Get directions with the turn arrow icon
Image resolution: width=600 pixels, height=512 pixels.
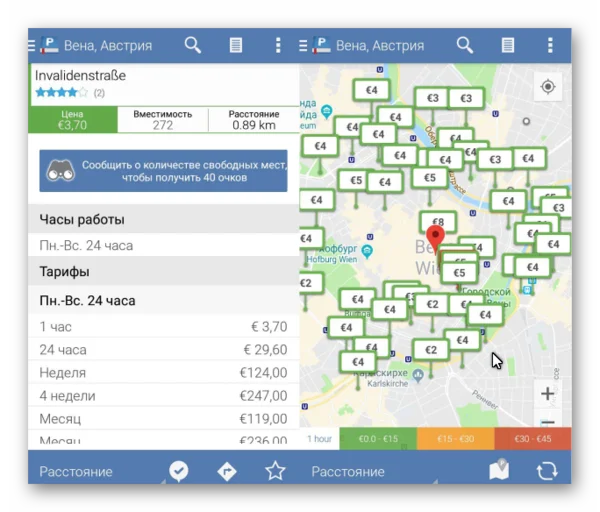coord(227,471)
